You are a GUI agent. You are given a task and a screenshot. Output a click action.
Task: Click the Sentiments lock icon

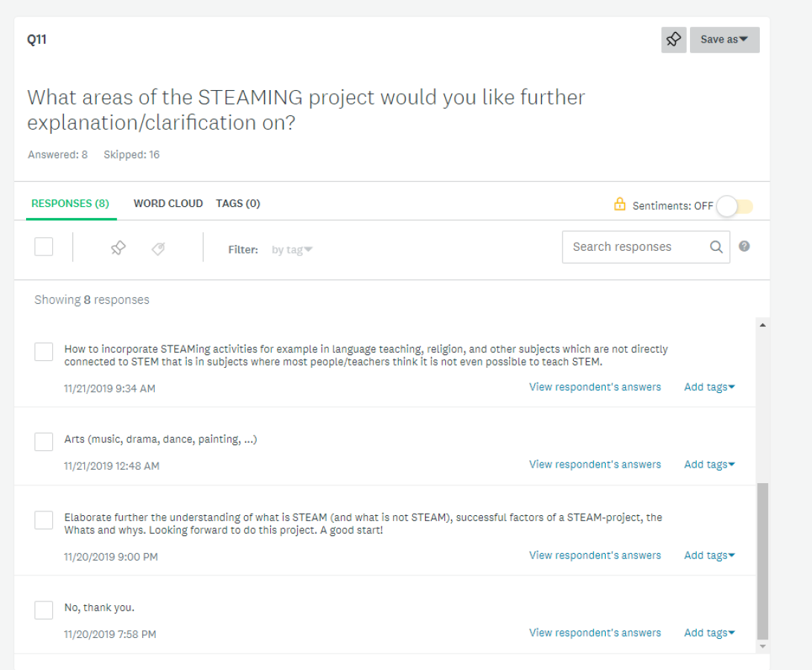pyautogui.click(x=619, y=204)
